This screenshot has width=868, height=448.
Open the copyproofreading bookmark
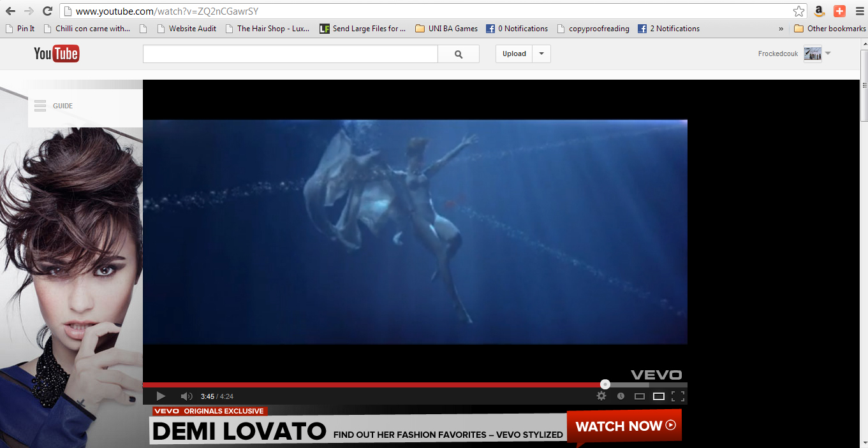[x=593, y=29]
